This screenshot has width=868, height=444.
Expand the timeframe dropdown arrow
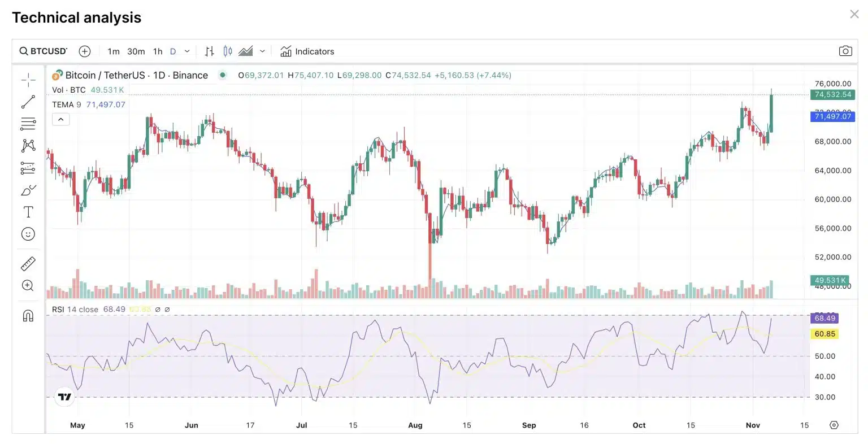click(187, 51)
